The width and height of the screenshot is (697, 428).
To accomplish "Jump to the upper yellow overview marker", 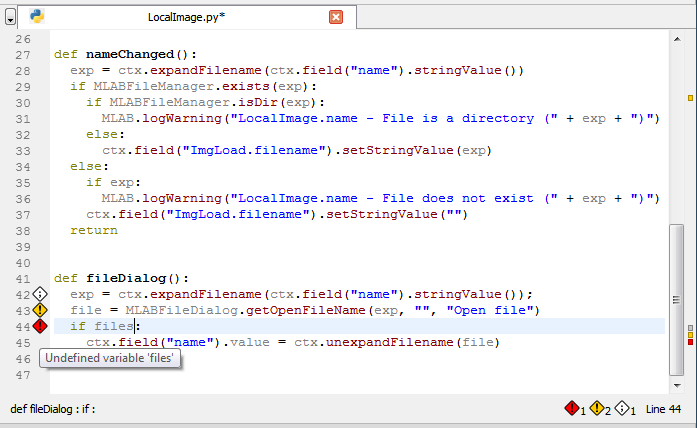I will click(690, 98).
